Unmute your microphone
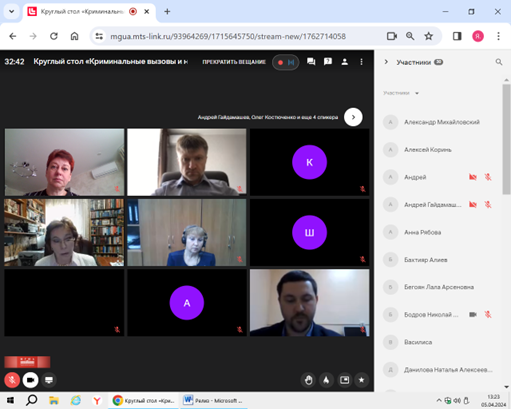This screenshot has height=409, width=511. tap(12, 380)
